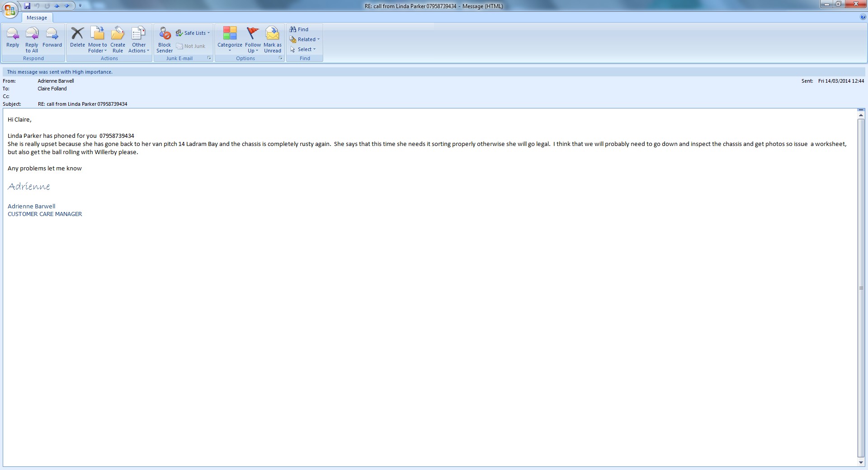The height and width of the screenshot is (470, 868).
Task: Open the Safe Lists dropdown
Action: (193, 33)
